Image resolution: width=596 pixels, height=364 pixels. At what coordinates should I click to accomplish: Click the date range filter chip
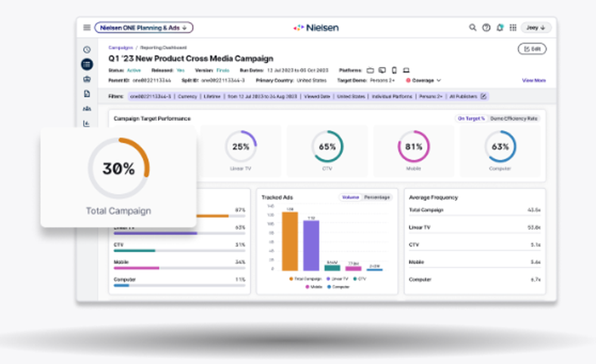(262, 97)
